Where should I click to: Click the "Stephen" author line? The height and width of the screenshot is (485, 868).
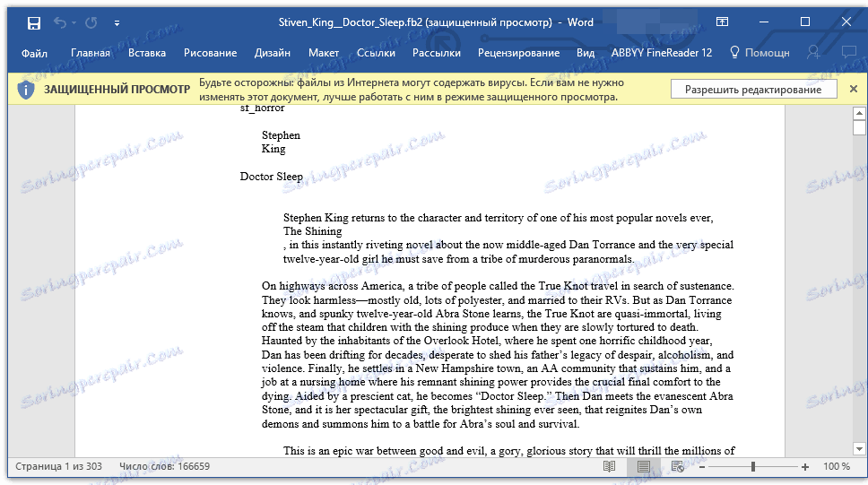(x=281, y=135)
